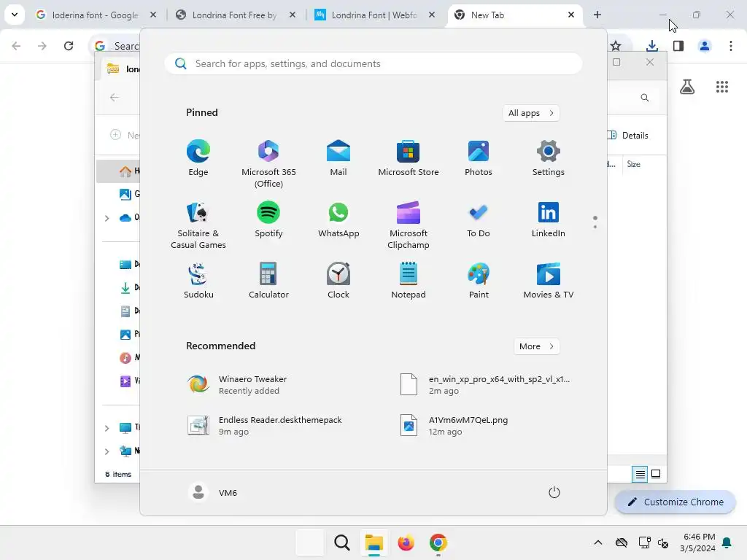
Task: Launch Spotify
Action: point(268,219)
